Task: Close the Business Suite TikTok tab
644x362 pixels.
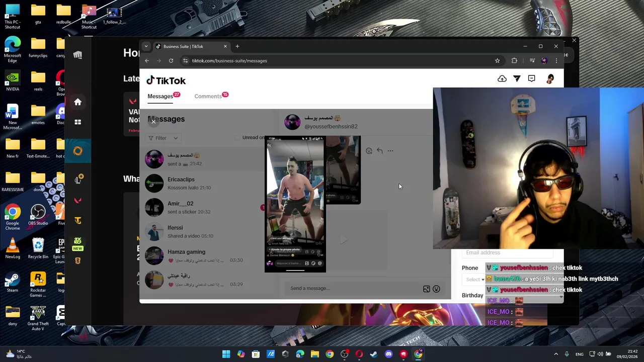Action: (x=225, y=46)
